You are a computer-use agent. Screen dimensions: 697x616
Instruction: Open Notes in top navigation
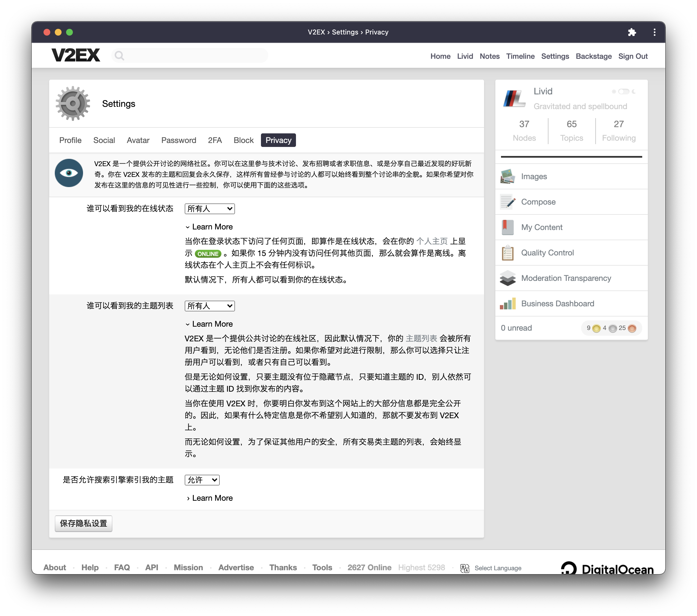tap(489, 56)
